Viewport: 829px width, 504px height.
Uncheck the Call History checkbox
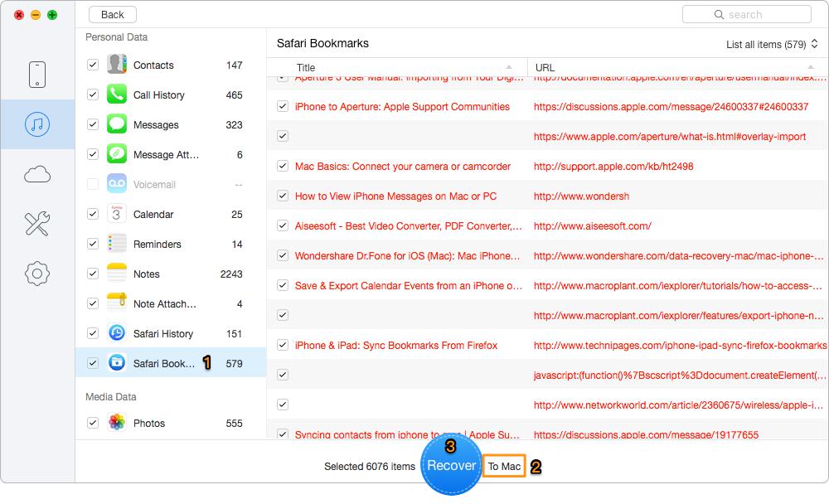point(93,94)
